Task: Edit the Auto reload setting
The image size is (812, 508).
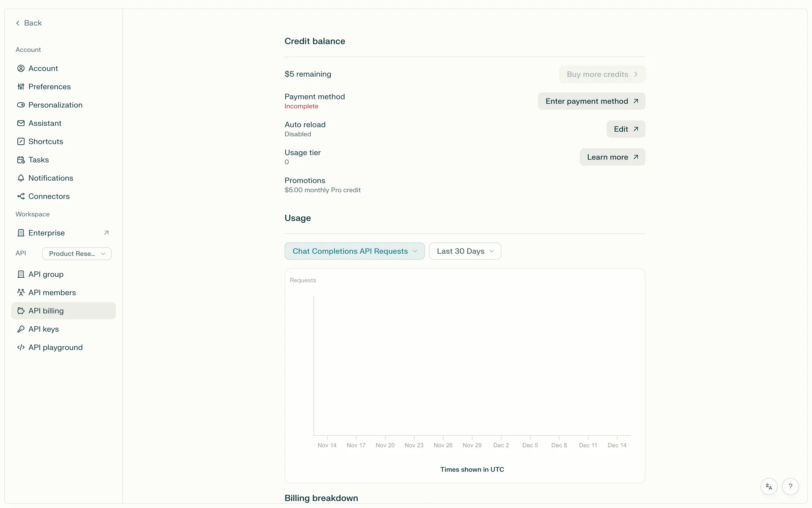Action: (625, 129)
